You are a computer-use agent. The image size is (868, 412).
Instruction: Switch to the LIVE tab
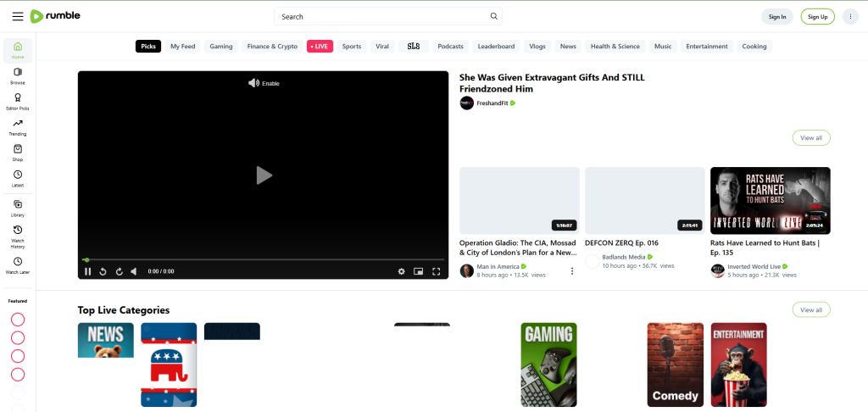point(320,47)
